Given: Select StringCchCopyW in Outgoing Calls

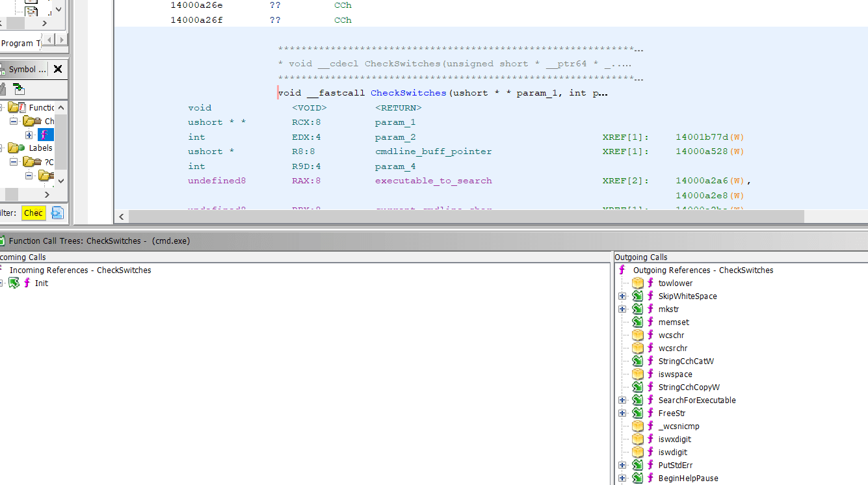Looking at the screenshot, I should point(689,387).
